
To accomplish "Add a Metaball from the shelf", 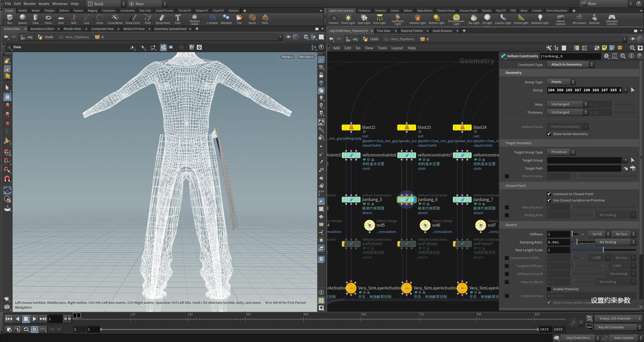I will (x=226, y=19).
